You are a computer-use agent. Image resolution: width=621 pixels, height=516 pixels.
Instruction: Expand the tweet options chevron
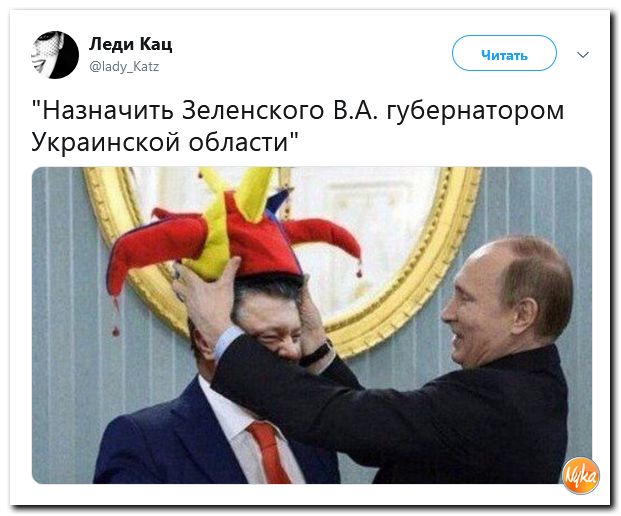coord(583,55)
